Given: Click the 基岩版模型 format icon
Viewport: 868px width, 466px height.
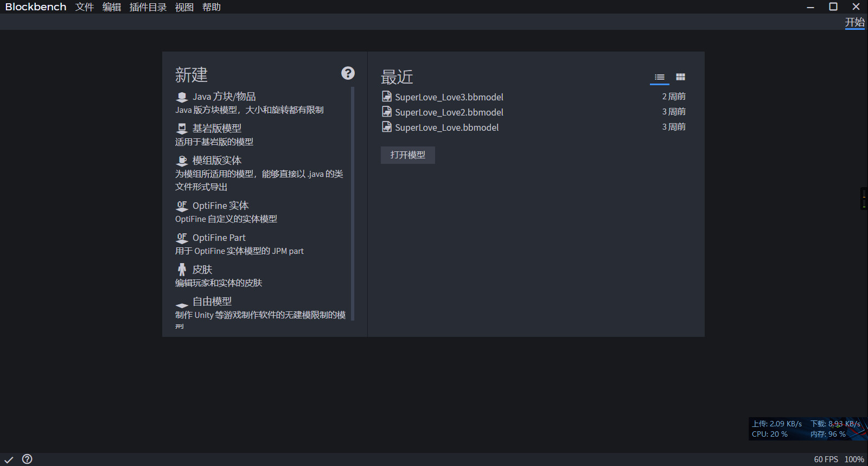Looking at the screenshot, I should 182,129.
